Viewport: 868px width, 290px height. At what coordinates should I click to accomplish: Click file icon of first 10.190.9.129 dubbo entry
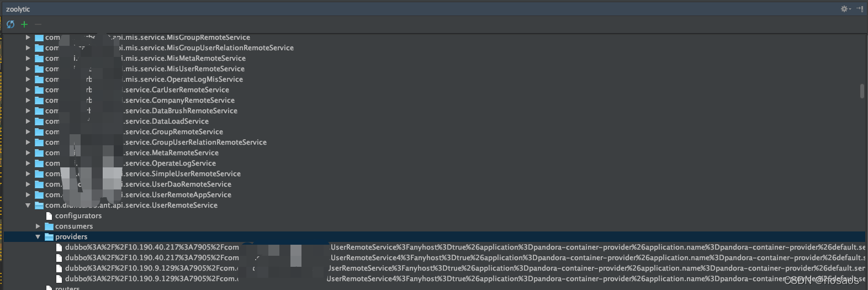[x=59, y=268]
